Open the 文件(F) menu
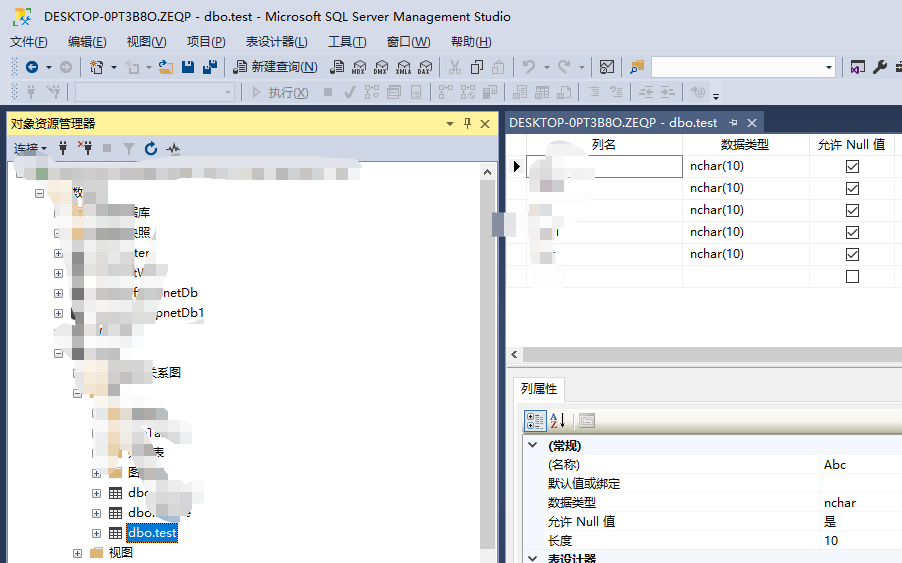This screenshot has width=902, height=563. [x=29, y=41]
